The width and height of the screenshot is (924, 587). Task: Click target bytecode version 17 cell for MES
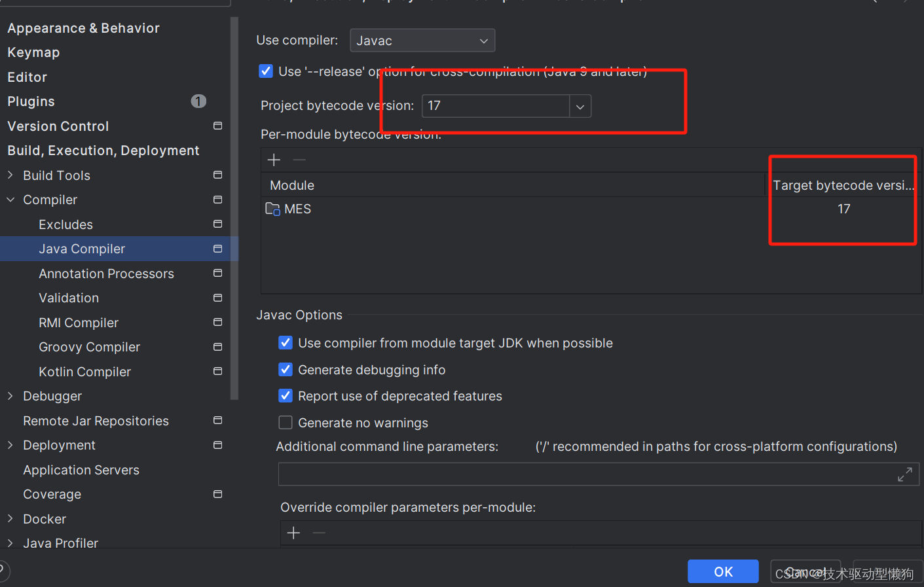[x=843, y=209]
